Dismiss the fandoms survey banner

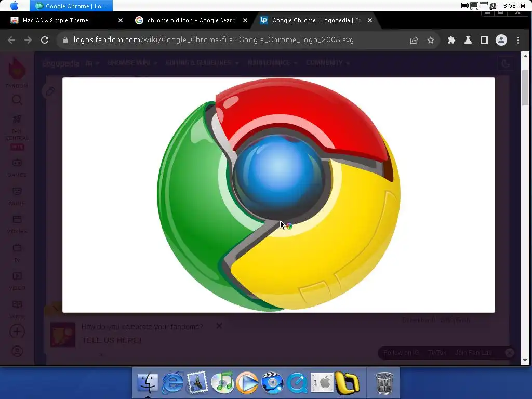219,326
